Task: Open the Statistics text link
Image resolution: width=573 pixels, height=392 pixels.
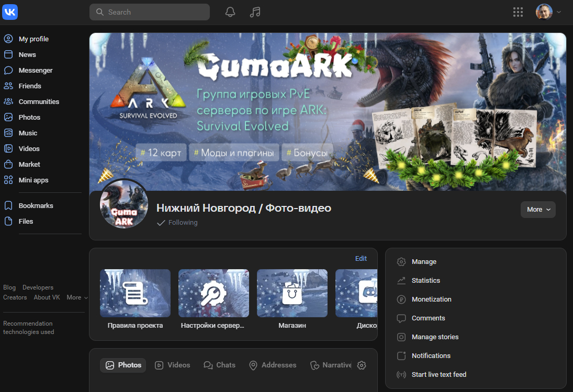Action: [x=426, y=280]
